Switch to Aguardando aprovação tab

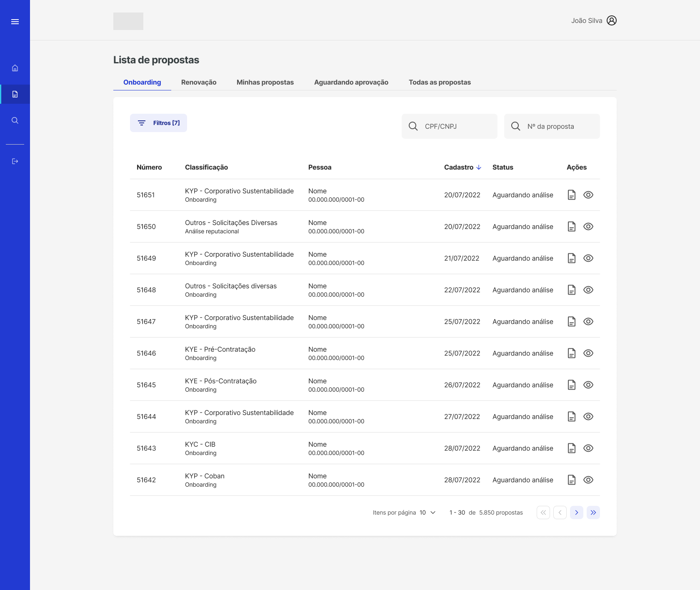[x=351, y=82]
